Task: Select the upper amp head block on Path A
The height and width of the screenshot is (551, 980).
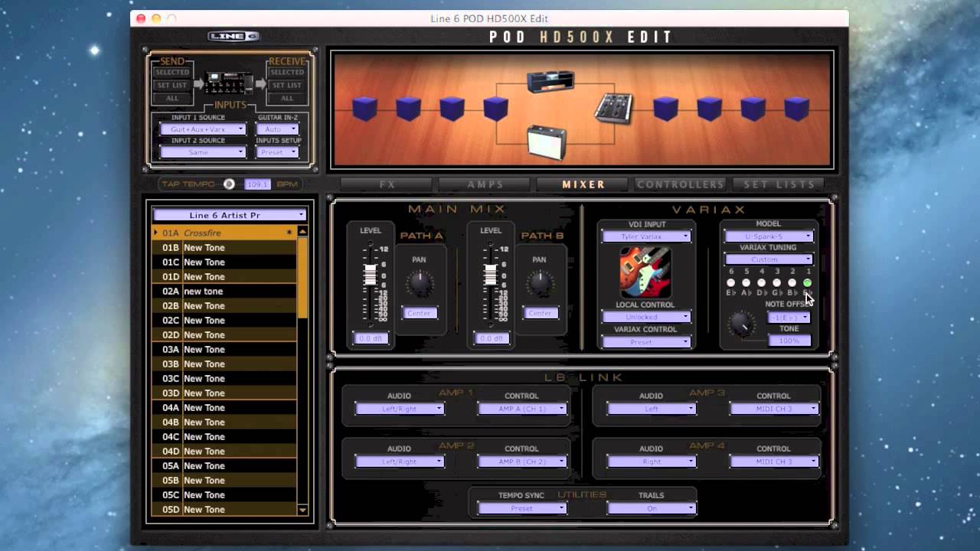Action: 550,80
